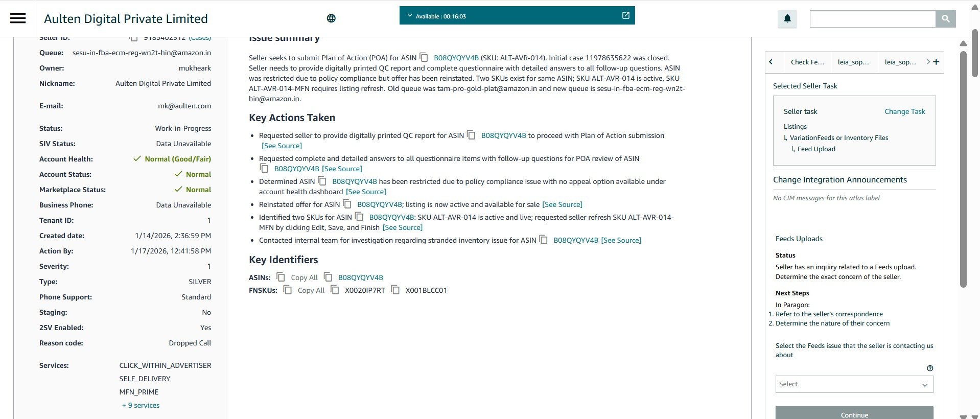Copy ASIN in 'Reinstated offer' action item
The height and width of the screenshot is (419, 980).
click(347, 204)
